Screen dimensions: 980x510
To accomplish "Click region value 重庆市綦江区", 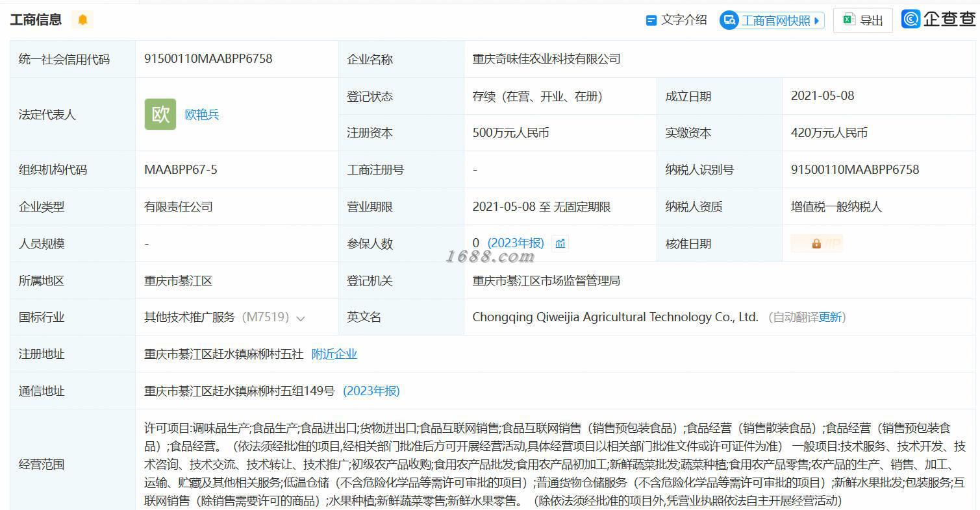I will point(179,281).
